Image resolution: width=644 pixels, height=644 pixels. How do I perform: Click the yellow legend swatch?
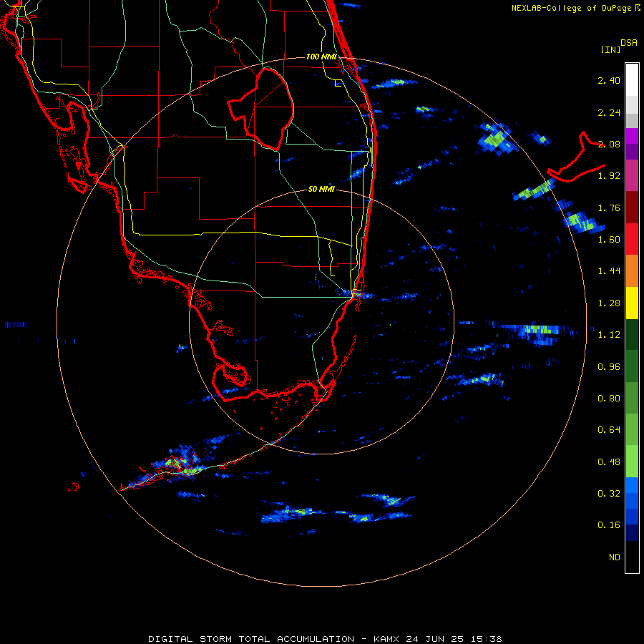pyautogui.click(x=632, y=303)
